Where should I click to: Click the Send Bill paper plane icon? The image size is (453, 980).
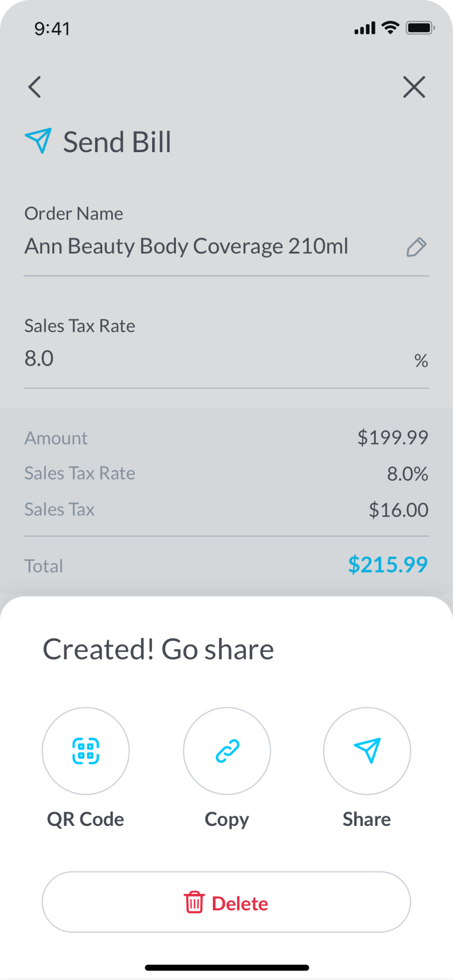(x=38, y=141)
